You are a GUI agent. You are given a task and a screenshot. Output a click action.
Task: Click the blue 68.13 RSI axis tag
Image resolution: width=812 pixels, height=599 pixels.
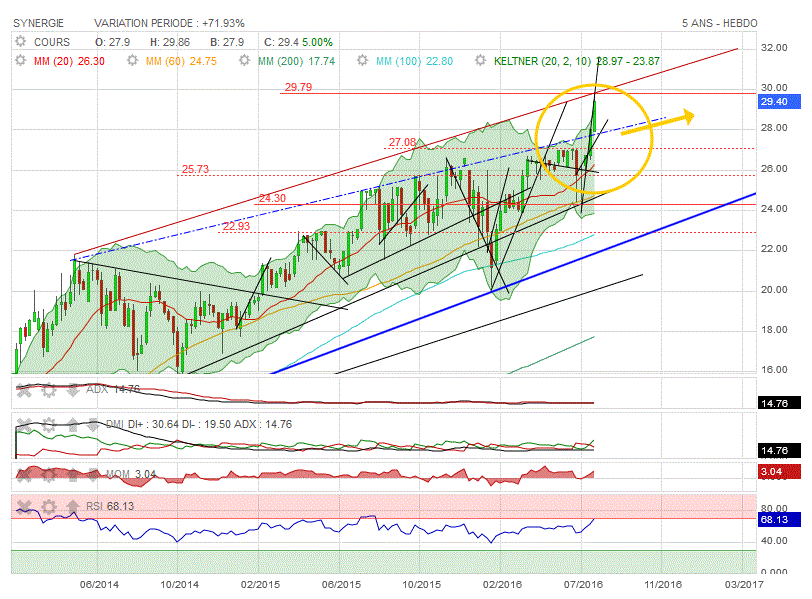(x=779, y=519)
